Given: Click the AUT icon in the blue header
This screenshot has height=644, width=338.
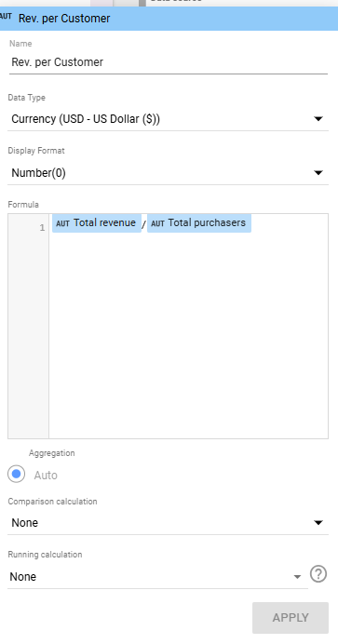Looking at the screenshot, I should [6, 17].
